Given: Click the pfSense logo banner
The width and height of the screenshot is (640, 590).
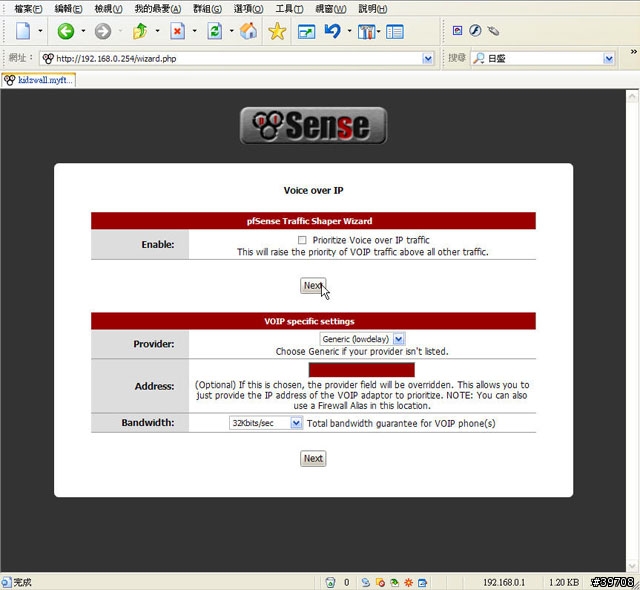Looking at the screenshot, I should click(313, 125).
